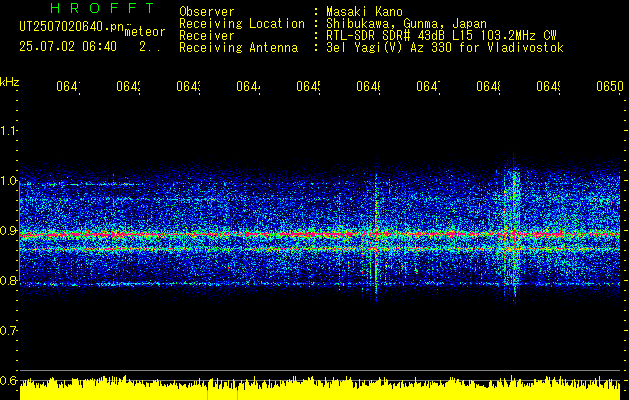Screen dimensions: 629x400
Task: Click the 0.9 frequency axis label
Action: pyautogui.click(x=8, y=231)
